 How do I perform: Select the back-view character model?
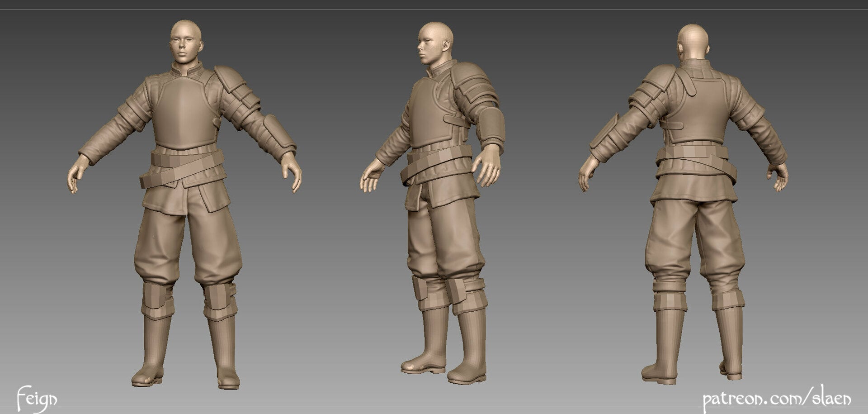[x=684, y=204]
